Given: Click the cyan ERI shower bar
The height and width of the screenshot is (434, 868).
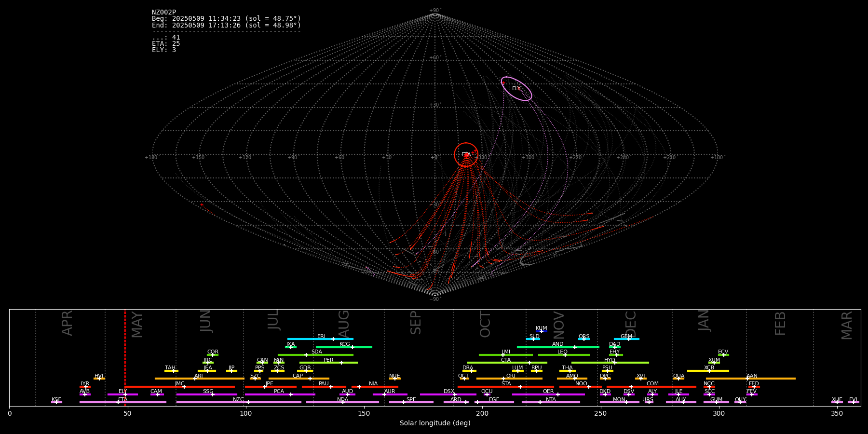Looking at the screenshot, I should tap(320, 339).
